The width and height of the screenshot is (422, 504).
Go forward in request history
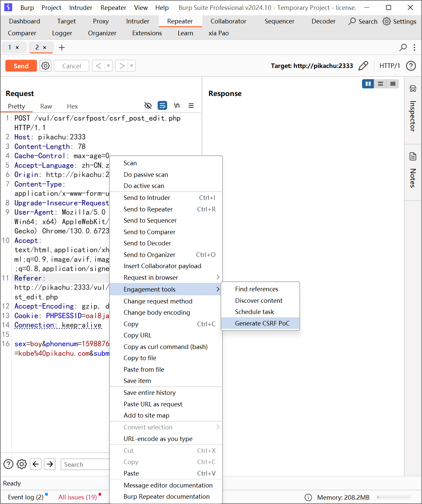click(x=122, y=66)
